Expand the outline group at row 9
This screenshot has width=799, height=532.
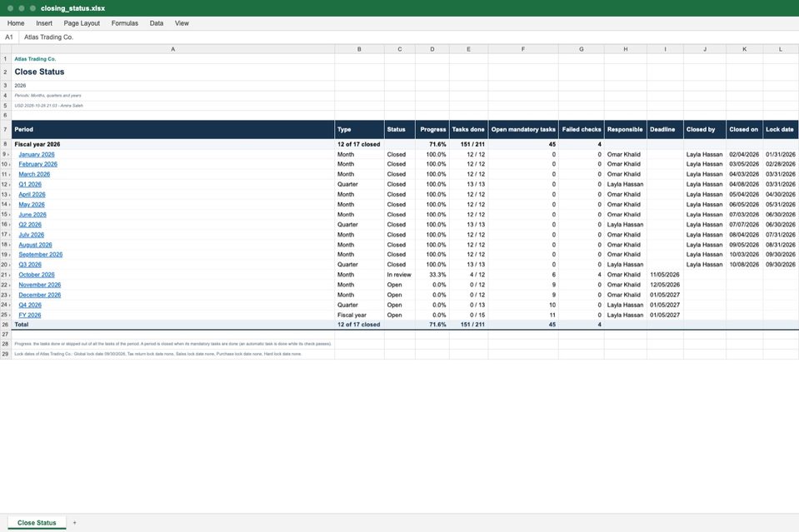(x=8, y=154)
